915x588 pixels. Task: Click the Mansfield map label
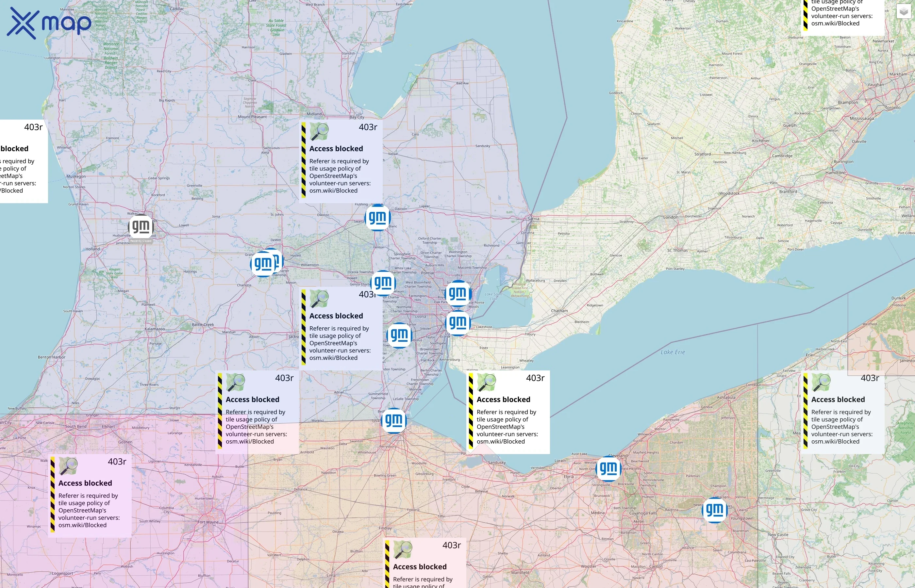[x=520, y=572]
